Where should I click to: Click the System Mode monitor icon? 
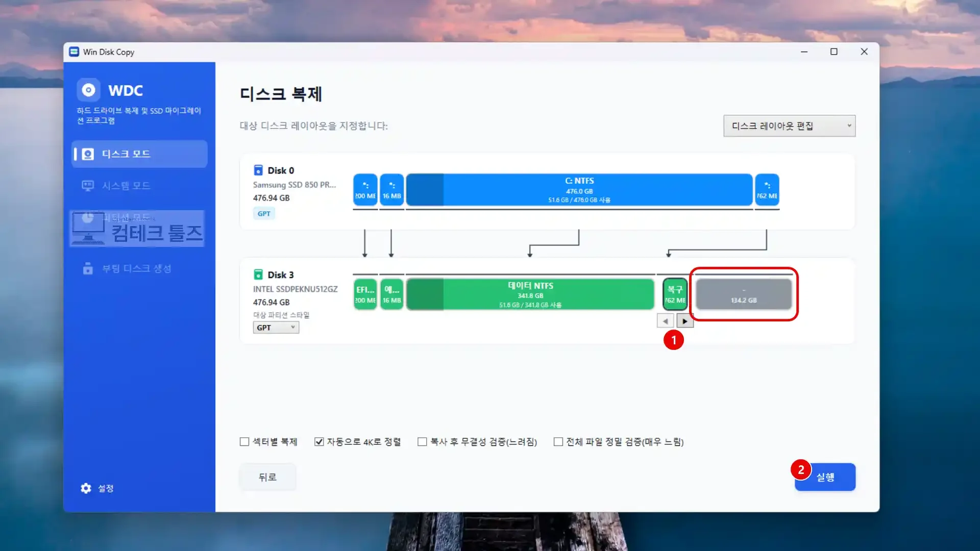88,186
